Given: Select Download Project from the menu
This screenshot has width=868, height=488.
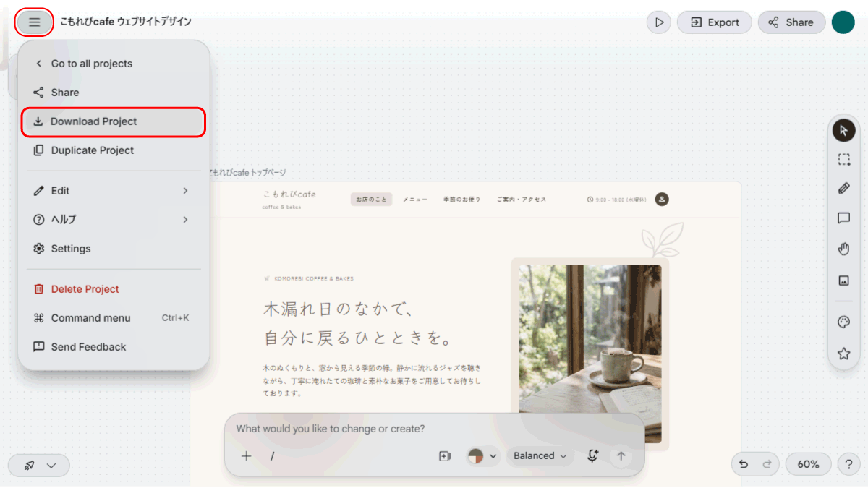Looking at the screenshot, I should pyautogui.click(x=114, y=121).
